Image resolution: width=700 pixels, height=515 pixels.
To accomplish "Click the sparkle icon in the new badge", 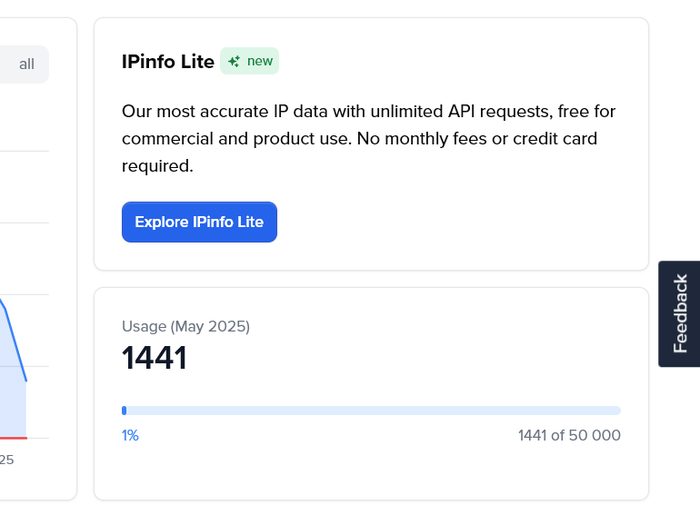I will click(233, 61).
